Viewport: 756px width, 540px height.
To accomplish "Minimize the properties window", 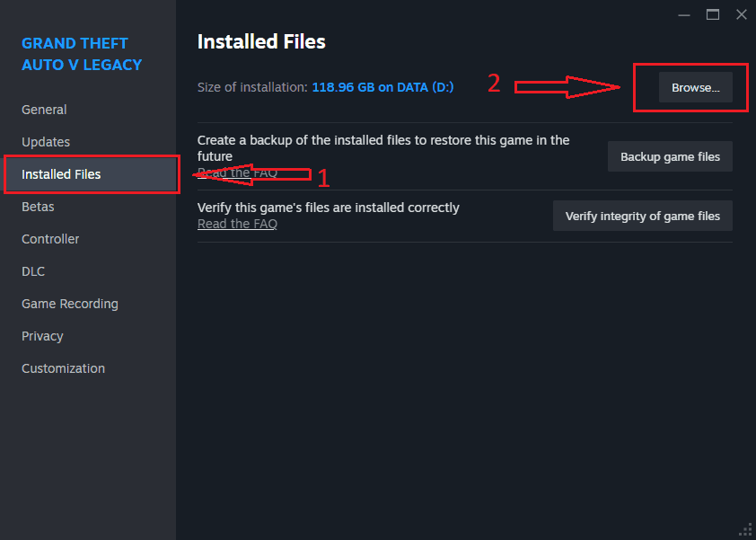I will click(x=684, y=14).
